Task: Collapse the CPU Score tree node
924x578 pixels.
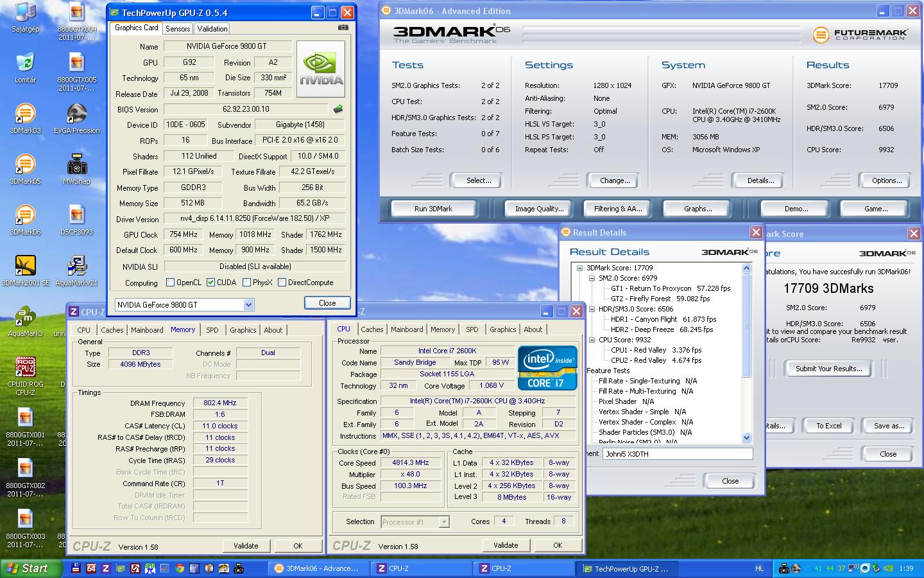Action: tap(592, 340)
